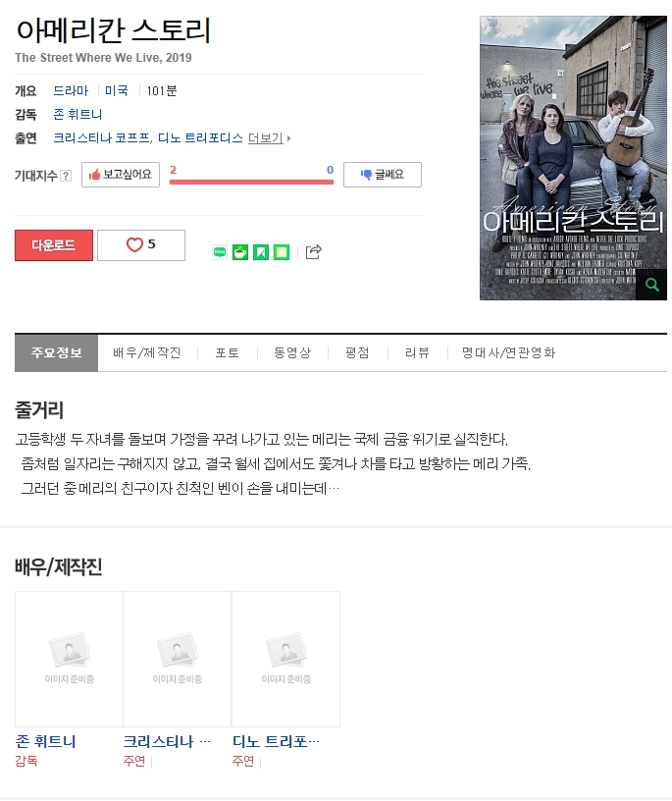
Task: Click the red 다운로드 button
Action: 54,245
